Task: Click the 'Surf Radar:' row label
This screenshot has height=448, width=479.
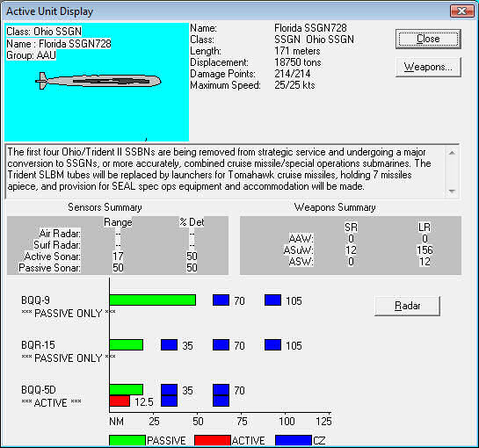Action: point(57,245)
